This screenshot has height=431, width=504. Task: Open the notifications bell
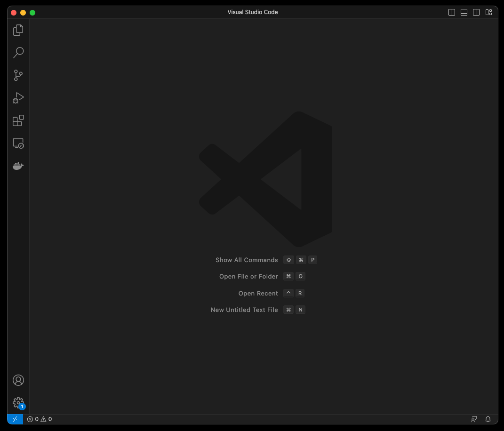488,419
